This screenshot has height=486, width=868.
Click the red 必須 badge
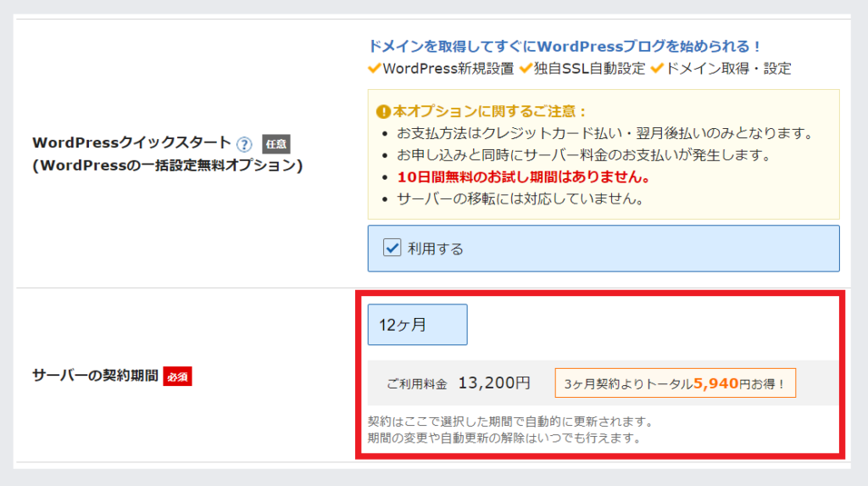(177, 377)
